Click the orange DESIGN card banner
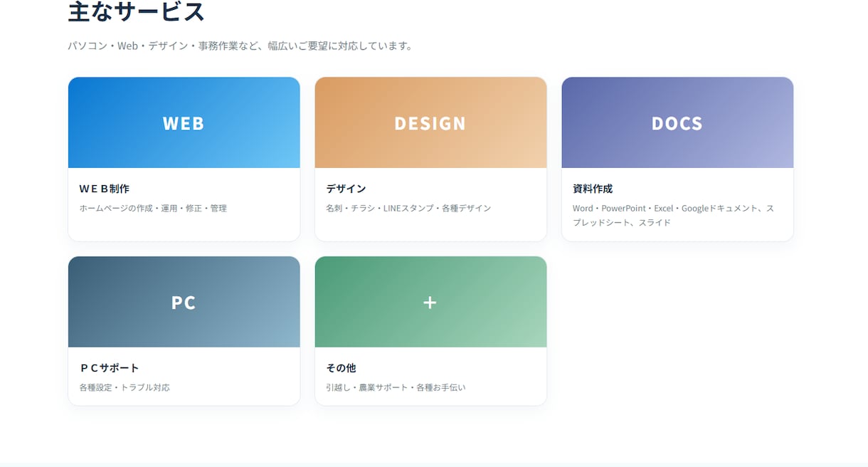This screenshot has width=868, height=467. [x=430, y=122]
